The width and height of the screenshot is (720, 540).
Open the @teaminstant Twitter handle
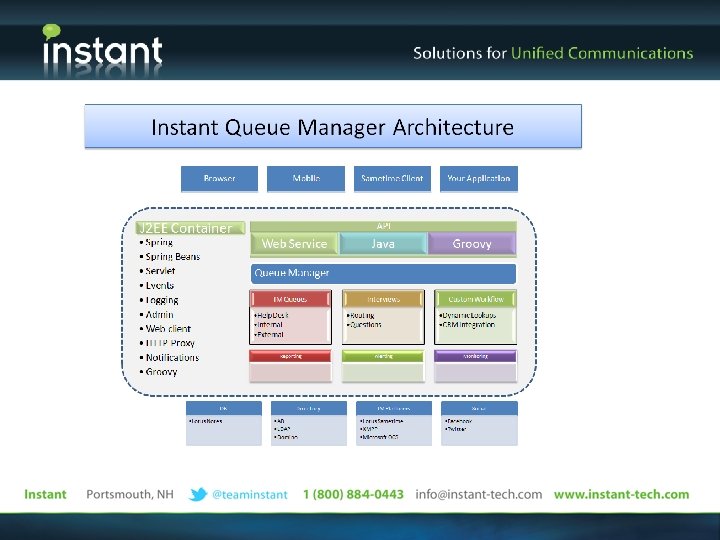[250, 495]
